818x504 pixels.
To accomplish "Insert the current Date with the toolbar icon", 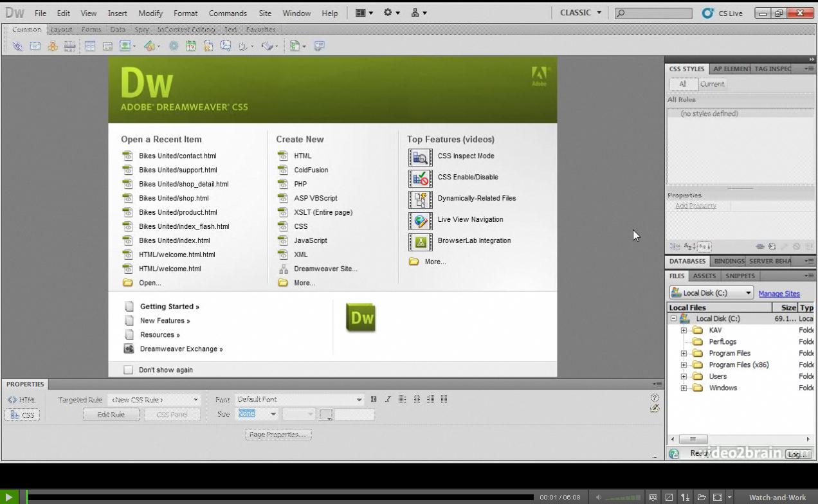I will 190,46.
